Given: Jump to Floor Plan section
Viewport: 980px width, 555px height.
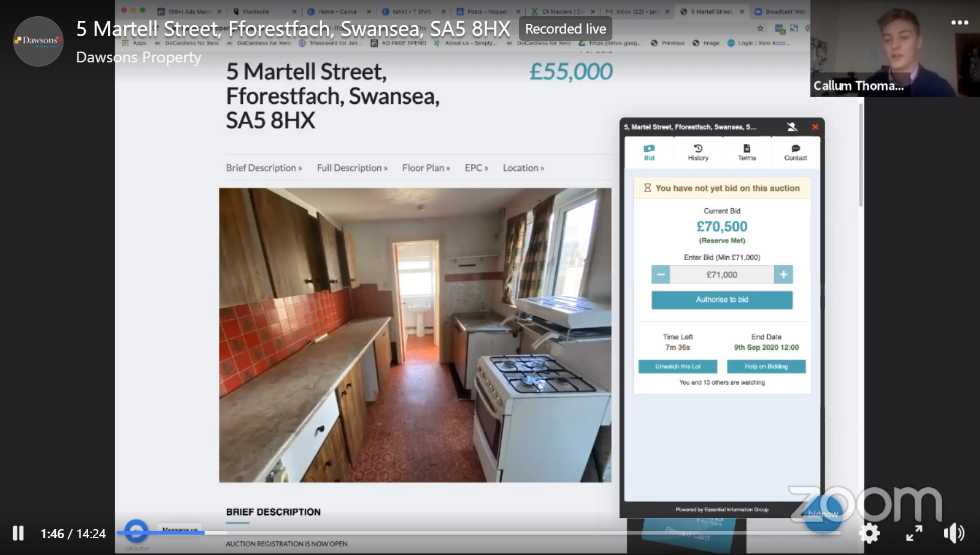Looking at the screenshot, I should pyautogui.click(x=426, y=168).
